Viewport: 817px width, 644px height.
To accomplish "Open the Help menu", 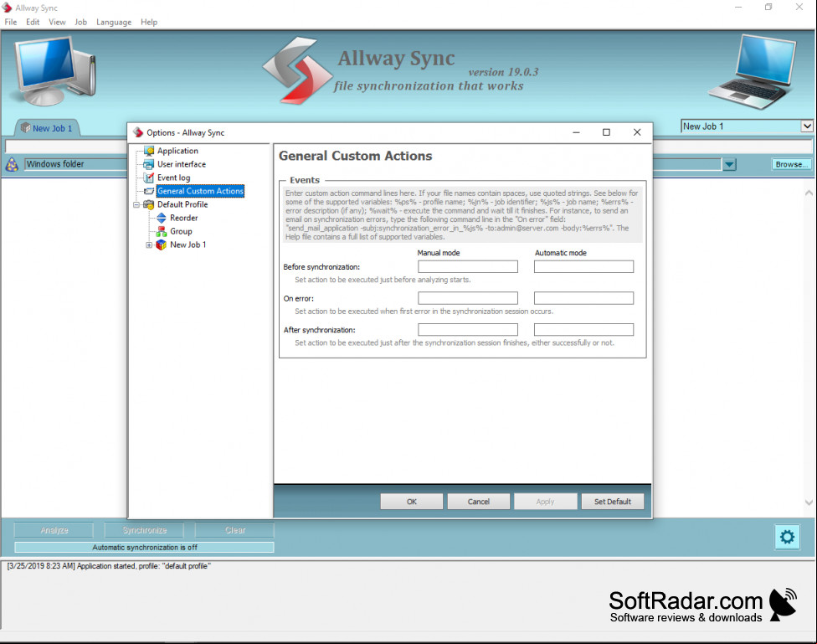I will (149, 22).
